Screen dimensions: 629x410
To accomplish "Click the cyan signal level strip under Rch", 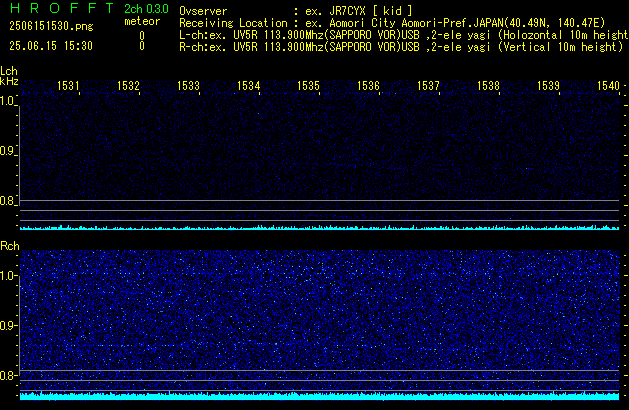I will click(319, 396).
